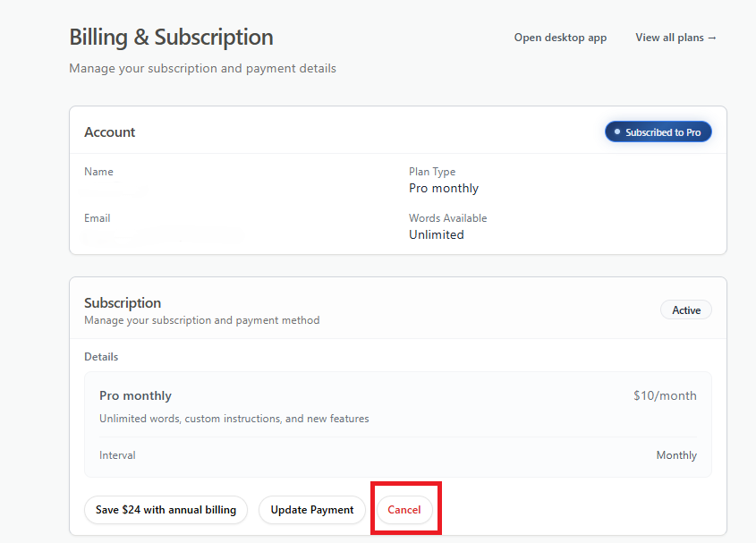Click the Monthly interval value
756x543 pixels.
click(676, 455)
